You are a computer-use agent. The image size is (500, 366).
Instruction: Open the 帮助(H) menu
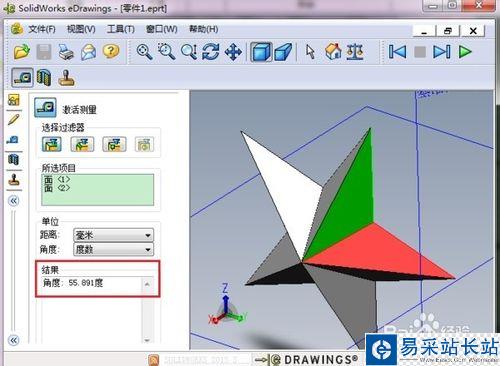tap(204, 29)
